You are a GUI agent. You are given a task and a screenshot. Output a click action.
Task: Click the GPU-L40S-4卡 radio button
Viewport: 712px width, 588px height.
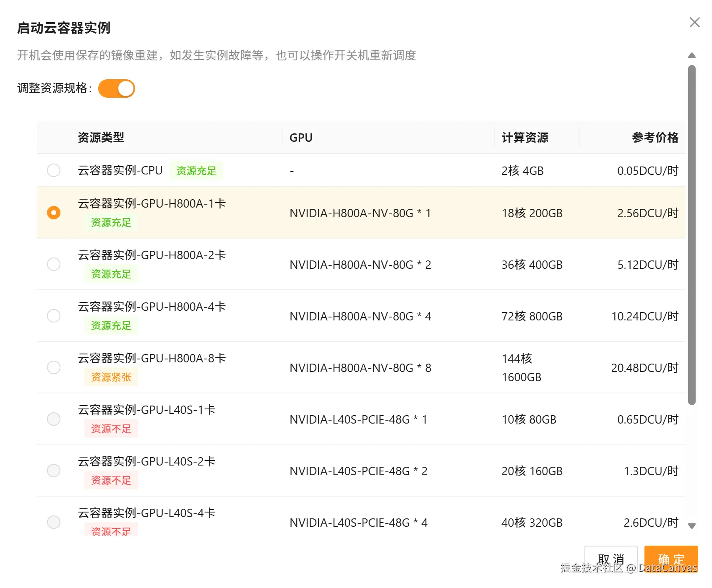[x=54, y=522]
